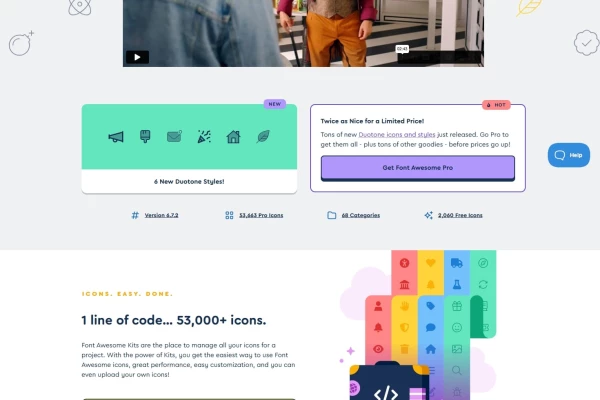Click the envelope duotone icon

[x=174, y=136]
